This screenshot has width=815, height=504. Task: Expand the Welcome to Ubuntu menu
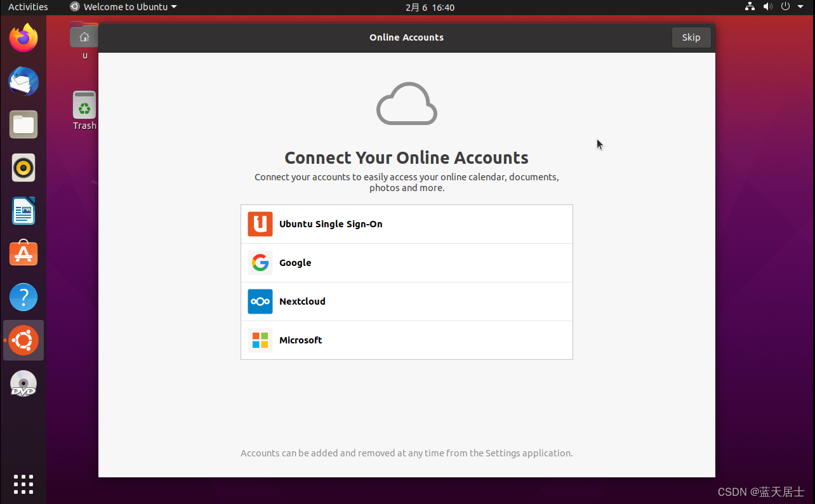(x=123, y=7)
